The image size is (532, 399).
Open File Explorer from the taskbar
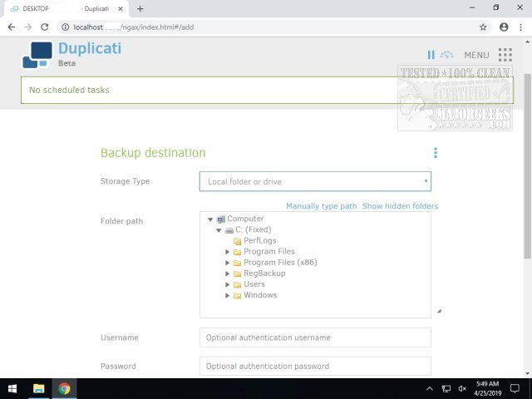point(39,388)
